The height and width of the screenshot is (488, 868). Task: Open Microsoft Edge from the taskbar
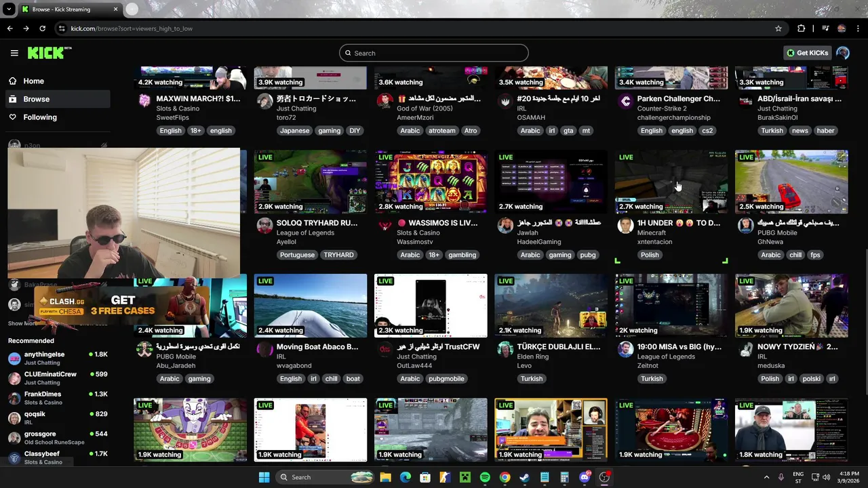point(406,477)
